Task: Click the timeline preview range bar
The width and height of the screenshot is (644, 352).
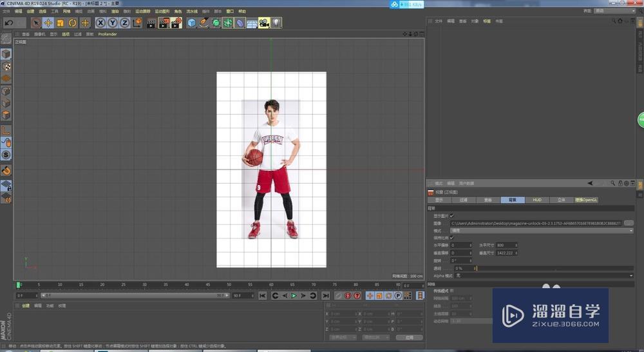Action: pyautogui.click(x=135, y=296)
